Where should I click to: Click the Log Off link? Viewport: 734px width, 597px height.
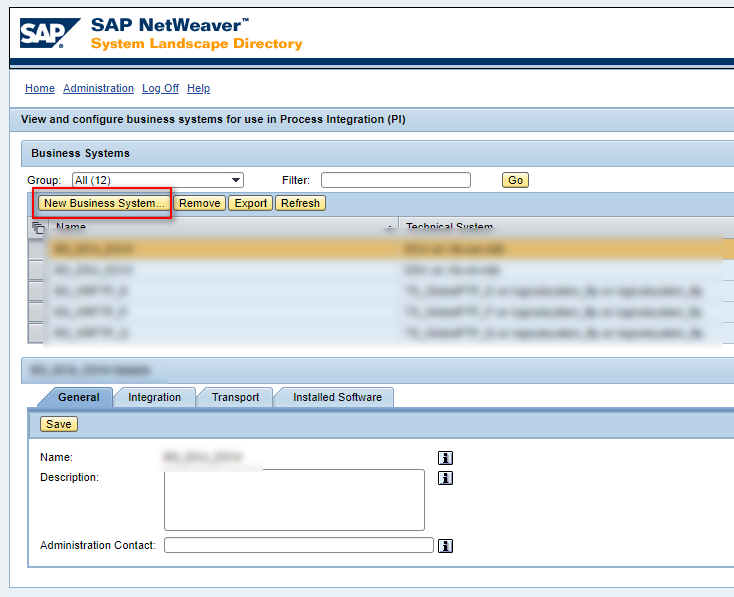pyautogui.click(x=160, y=88)
